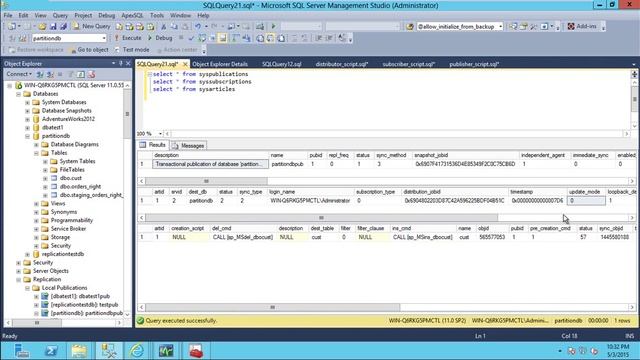
Task: Click the Debug button in the toolbar
Action: tap(160, 38)
